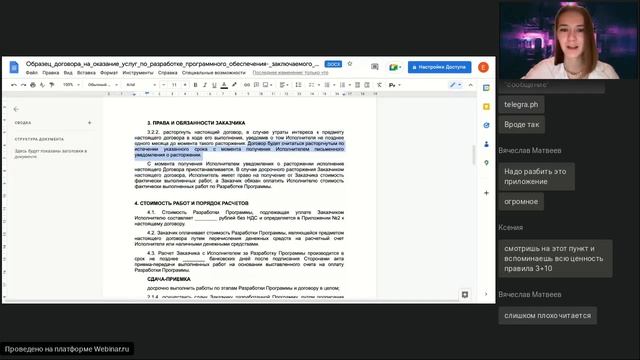Open the Файл menu

coord(32,73)
